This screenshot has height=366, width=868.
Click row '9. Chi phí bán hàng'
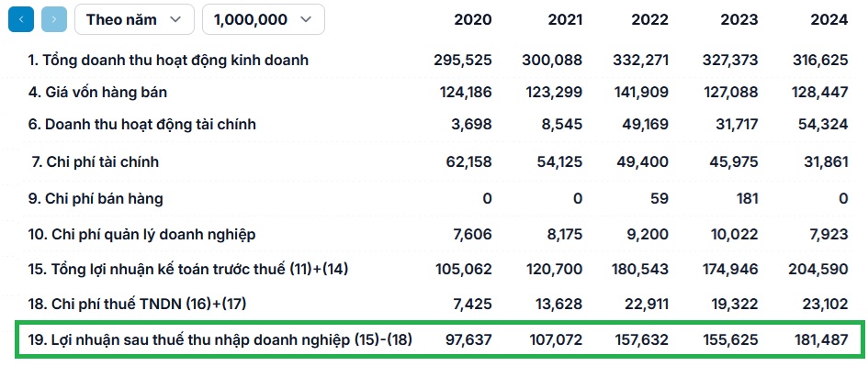(x=437, y=198)
